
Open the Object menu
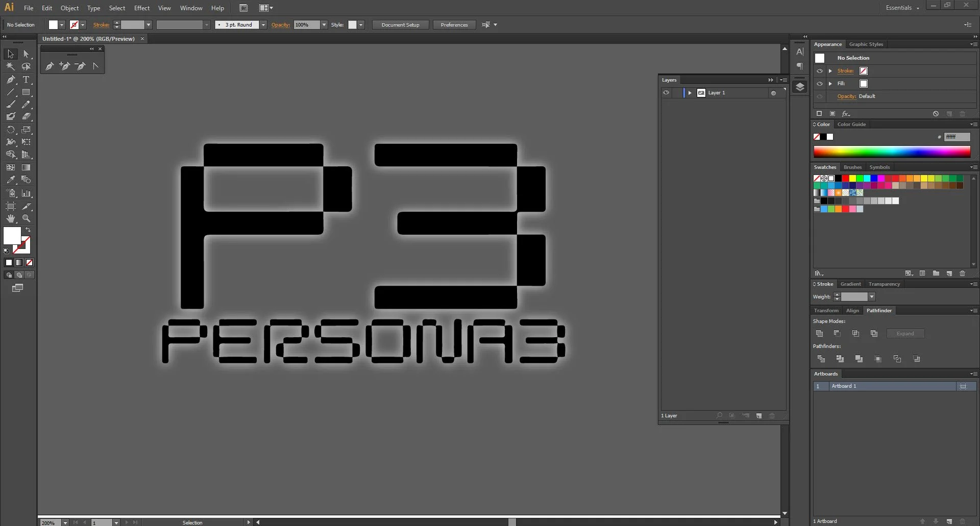coord(69,8)
